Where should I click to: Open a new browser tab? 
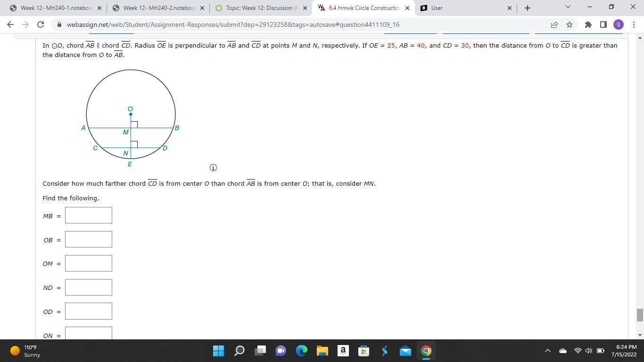(527, 8)
